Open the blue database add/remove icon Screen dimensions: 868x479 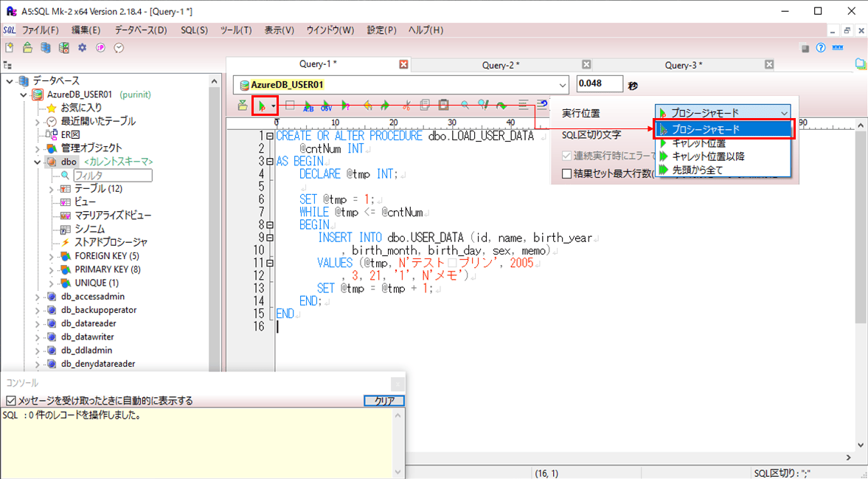coord(46,48)
